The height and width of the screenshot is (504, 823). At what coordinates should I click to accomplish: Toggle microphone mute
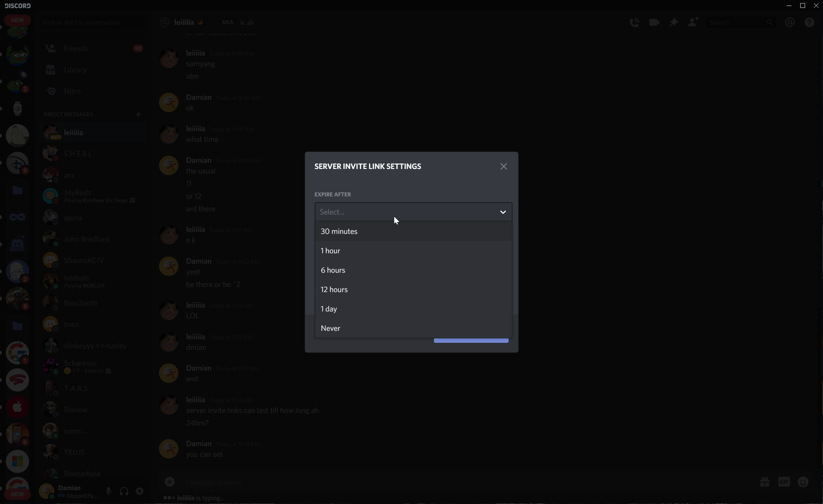tap(109, 491)
